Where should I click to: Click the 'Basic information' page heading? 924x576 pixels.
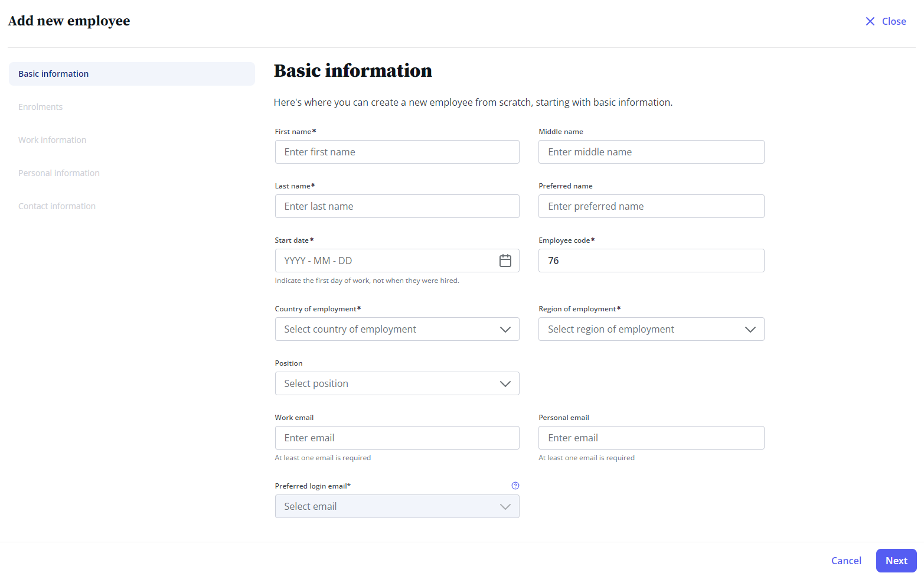point(353,71)
